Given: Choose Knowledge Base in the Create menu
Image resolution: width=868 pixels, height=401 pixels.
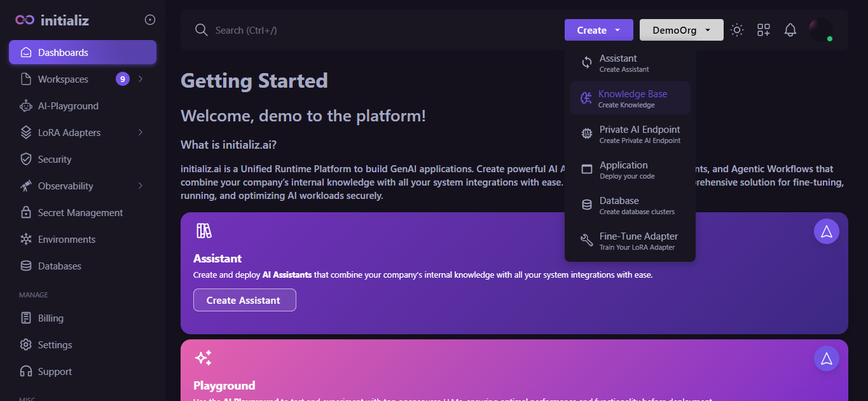Looking at the screenshot, I should point(630,98).
